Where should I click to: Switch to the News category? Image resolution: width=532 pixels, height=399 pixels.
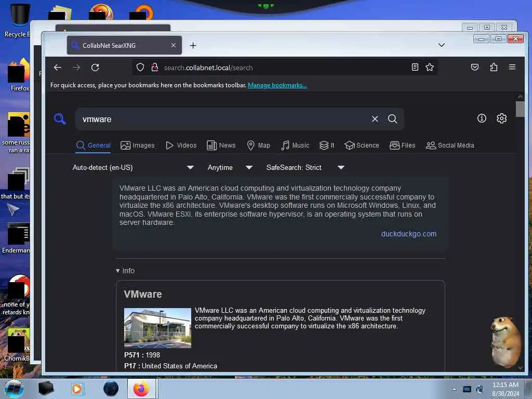pyautogui.click(x=221, y=145)
